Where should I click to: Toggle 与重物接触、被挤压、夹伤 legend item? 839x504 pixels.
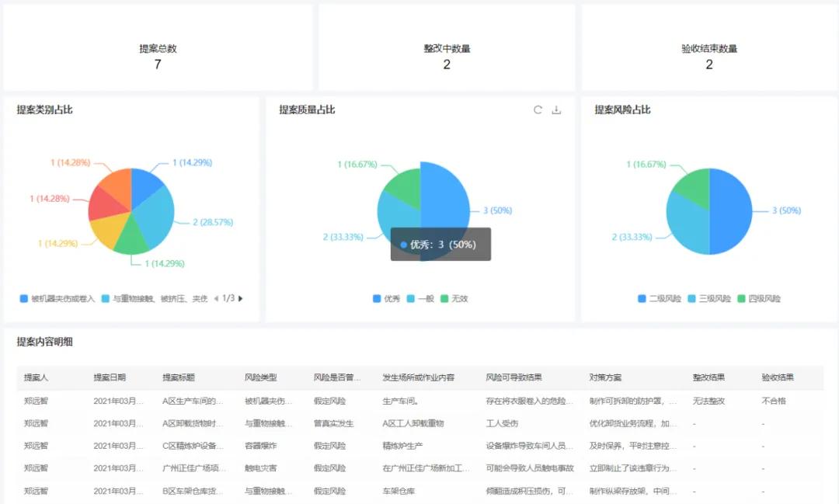pos(154,298)
